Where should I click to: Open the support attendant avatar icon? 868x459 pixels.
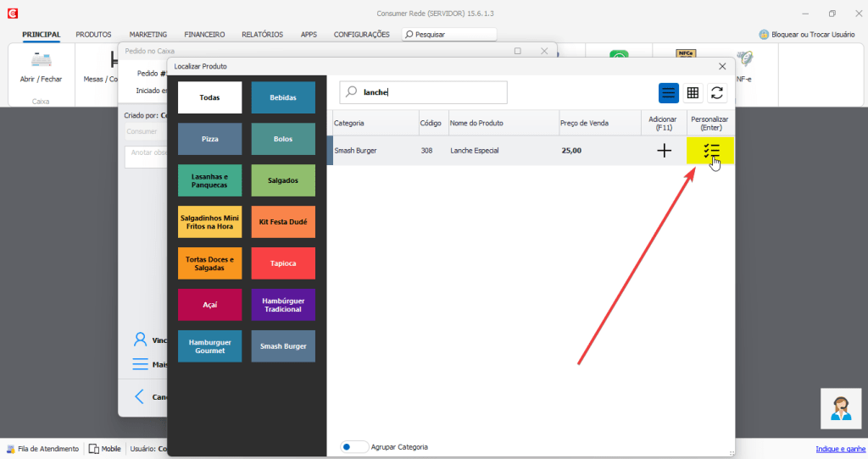841,408
